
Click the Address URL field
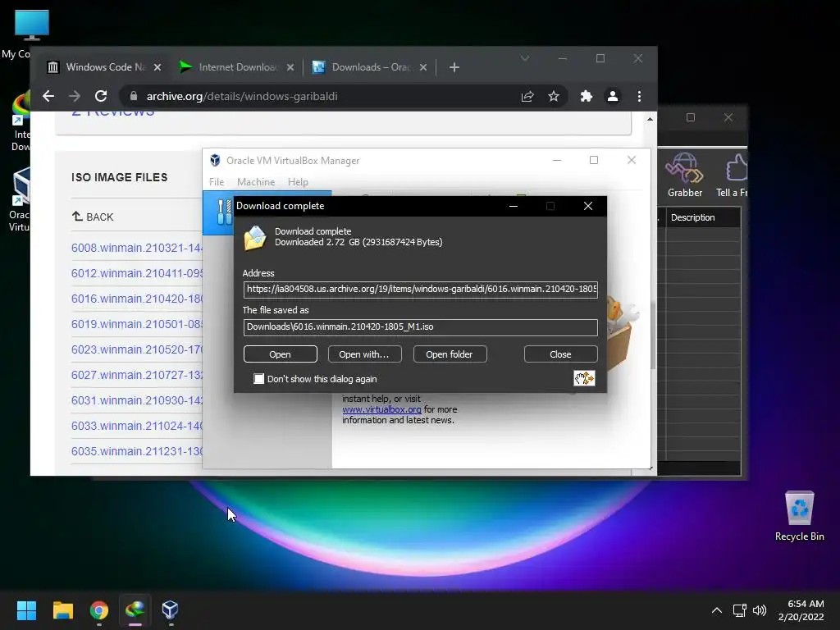pyautogui.click(x=421, y=290)
